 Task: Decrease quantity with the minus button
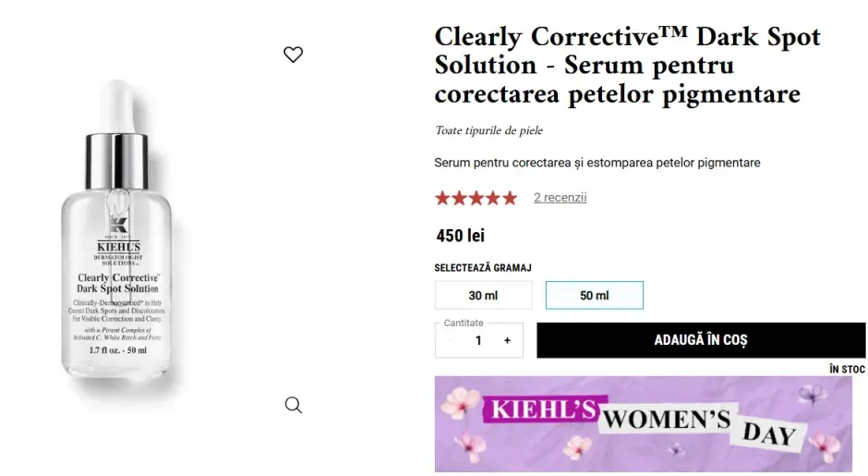coord(451,340)
